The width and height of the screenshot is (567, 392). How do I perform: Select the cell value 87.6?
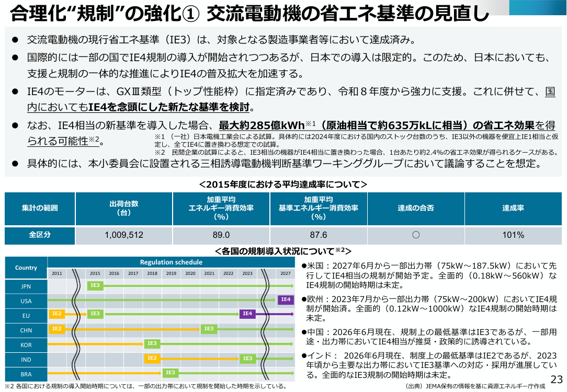click(x=319, y=235)
